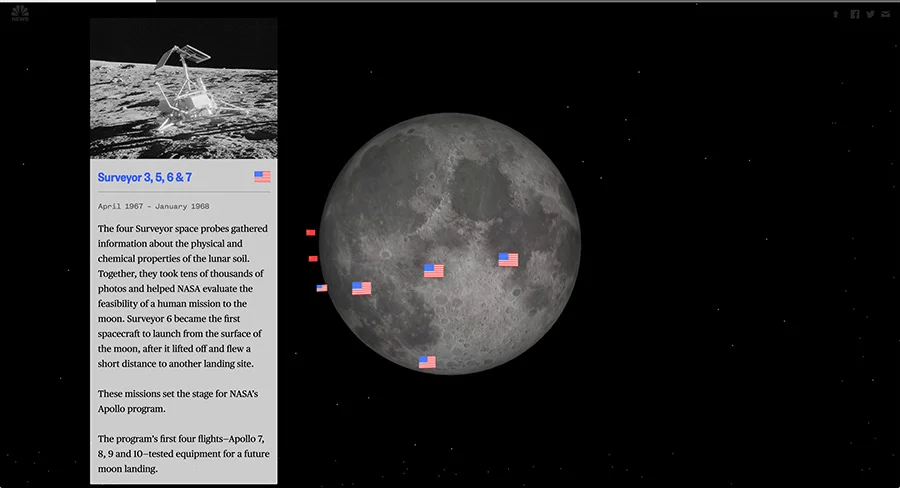This screenshot has width=900, height=488.
Task: Click the "These missions set the stage" paragraph
Action: 178,401
